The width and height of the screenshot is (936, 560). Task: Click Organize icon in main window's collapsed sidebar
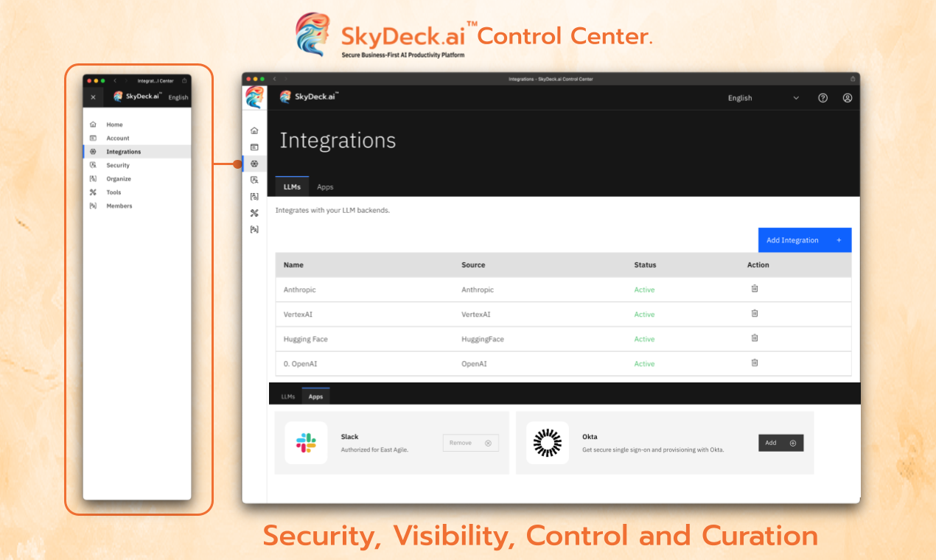pos(254,197)
